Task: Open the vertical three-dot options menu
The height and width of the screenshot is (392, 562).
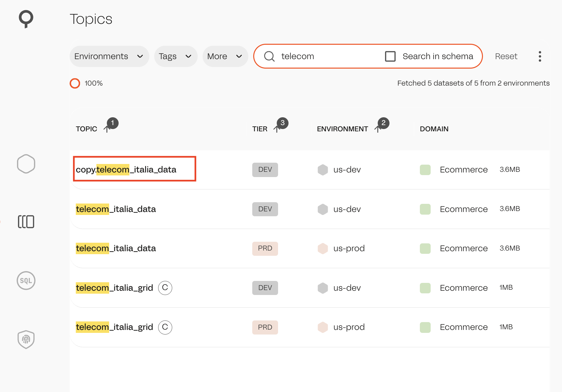Action: (540, 56)
